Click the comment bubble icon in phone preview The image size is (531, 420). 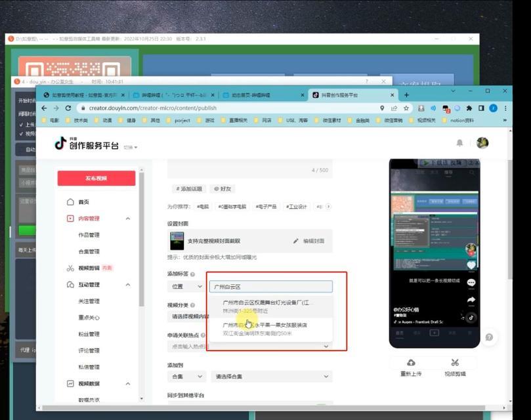[471, 283]
